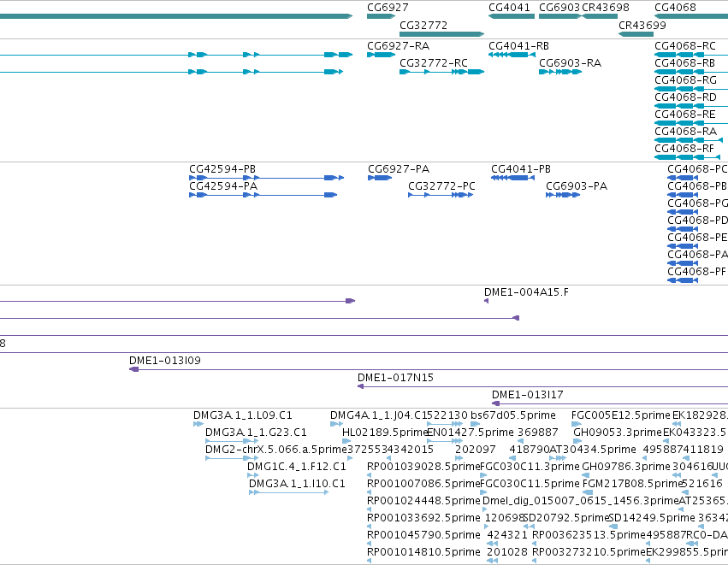Click transcript label CG4041-RB
The width and height of the screenshot is (728, 565).
click(518, 46)
